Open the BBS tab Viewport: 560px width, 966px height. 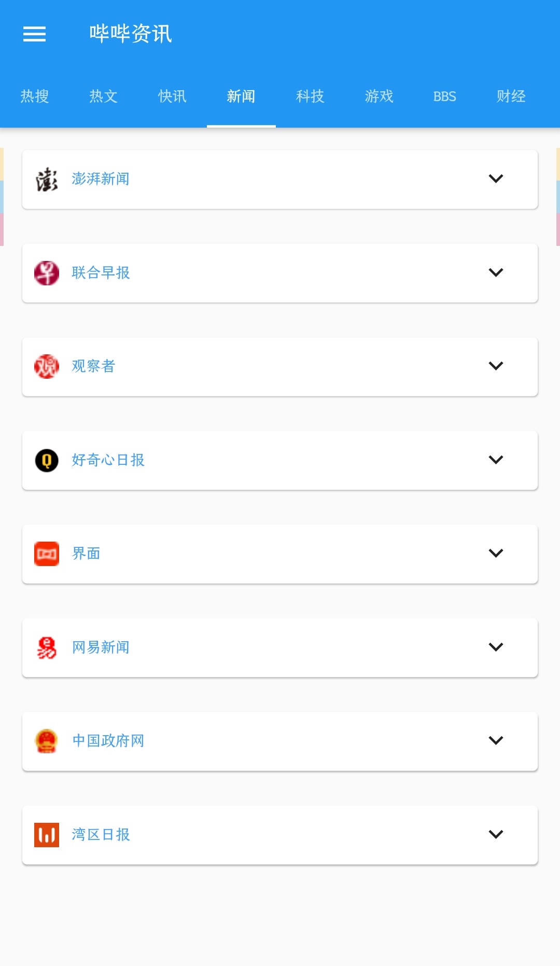pos(444,96)
